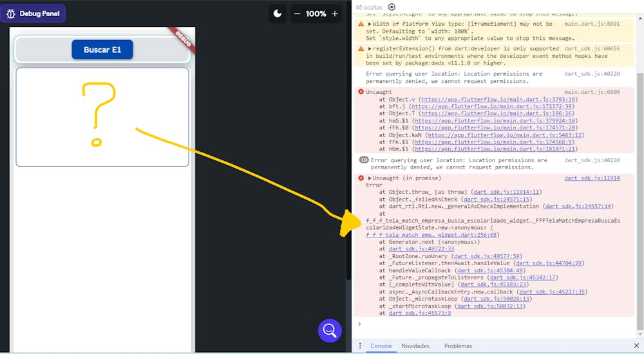
Task: Open dart_sdk.js:24571:15 _failedAsCheck link
Action: click(x=497, y=199)
